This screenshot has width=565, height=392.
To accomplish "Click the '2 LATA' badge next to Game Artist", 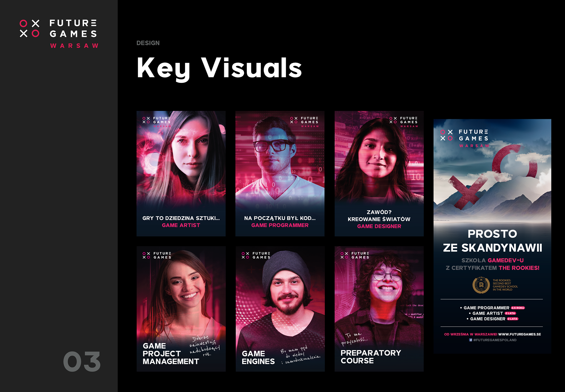I will [510, 313].
